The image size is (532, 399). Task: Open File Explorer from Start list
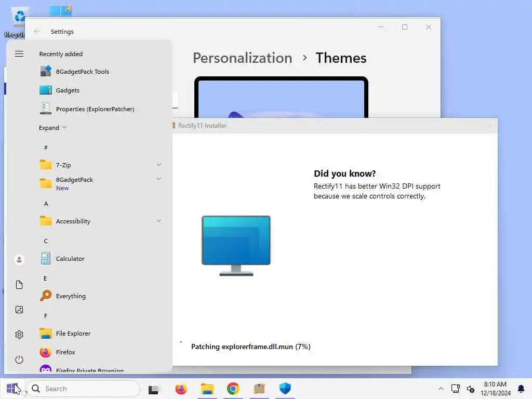(101, 334)
